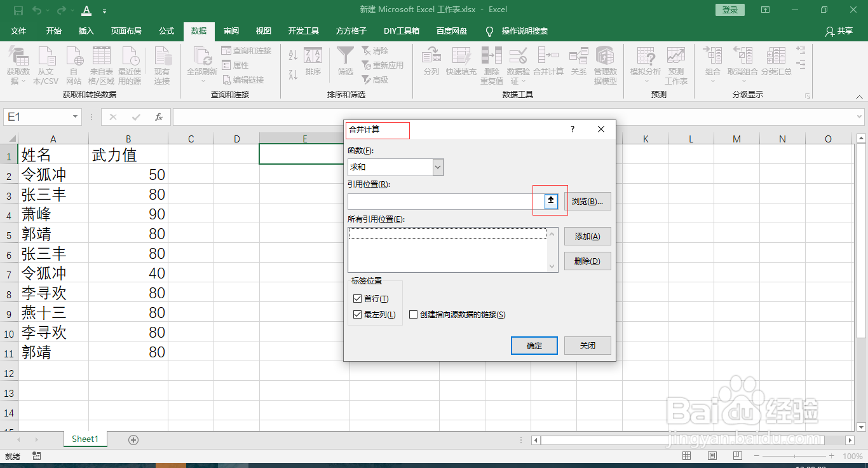Switch to the 公式 ribbon tab
This screenshot has height=468, width=868.
[x=166, y=31]
